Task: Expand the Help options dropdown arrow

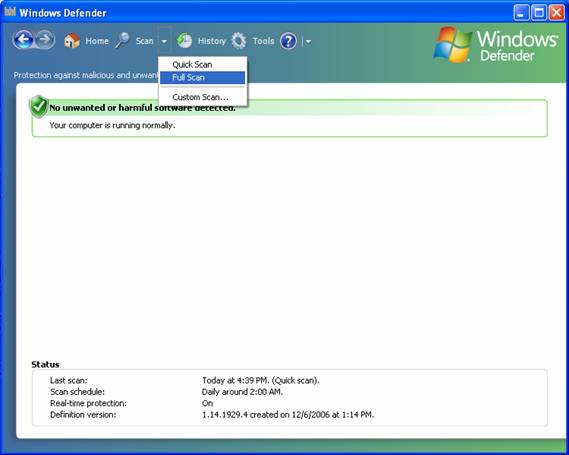Action: [x=308, y=41]
